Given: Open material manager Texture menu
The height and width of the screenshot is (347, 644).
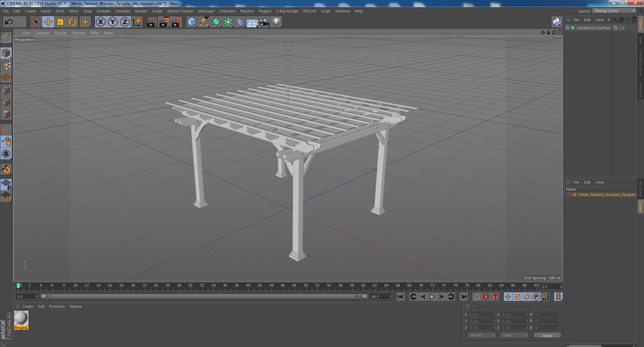Looking at the screenshot, I should 76,306.
